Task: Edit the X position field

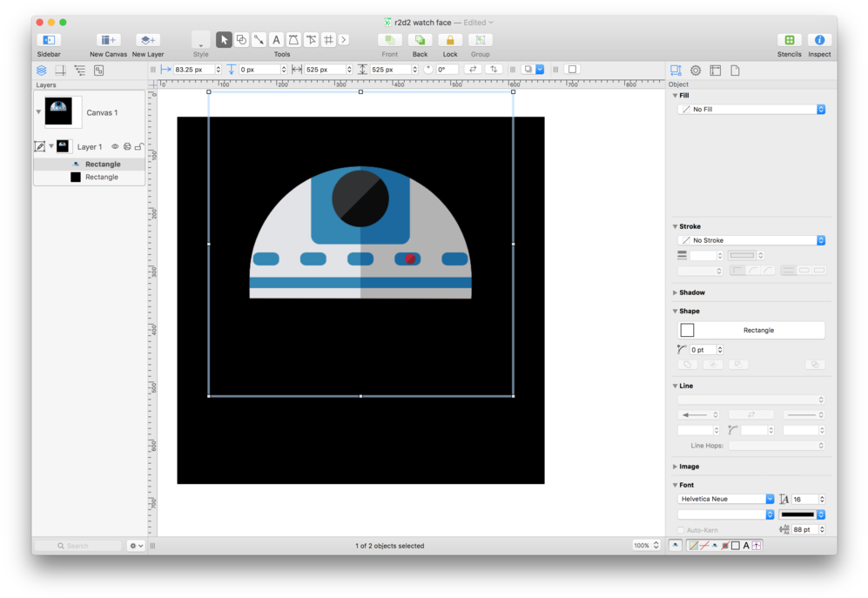Action: point(194,70)
